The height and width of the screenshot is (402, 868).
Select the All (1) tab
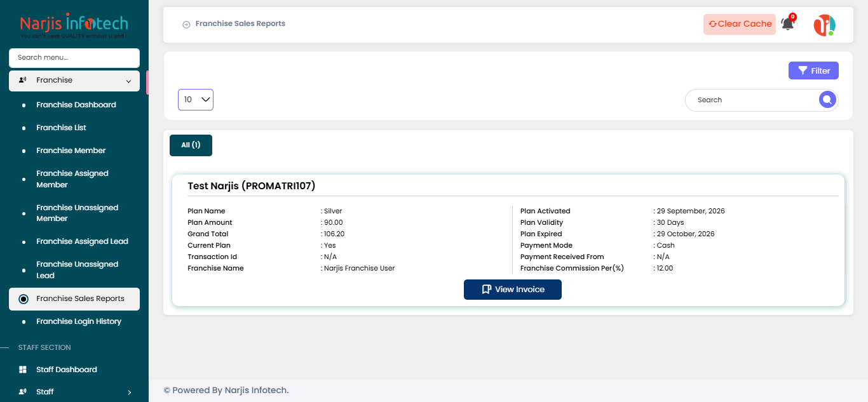point(191,145)
